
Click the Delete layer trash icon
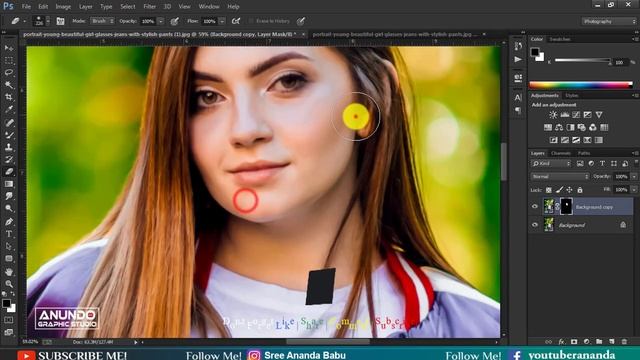pos(624,342)
